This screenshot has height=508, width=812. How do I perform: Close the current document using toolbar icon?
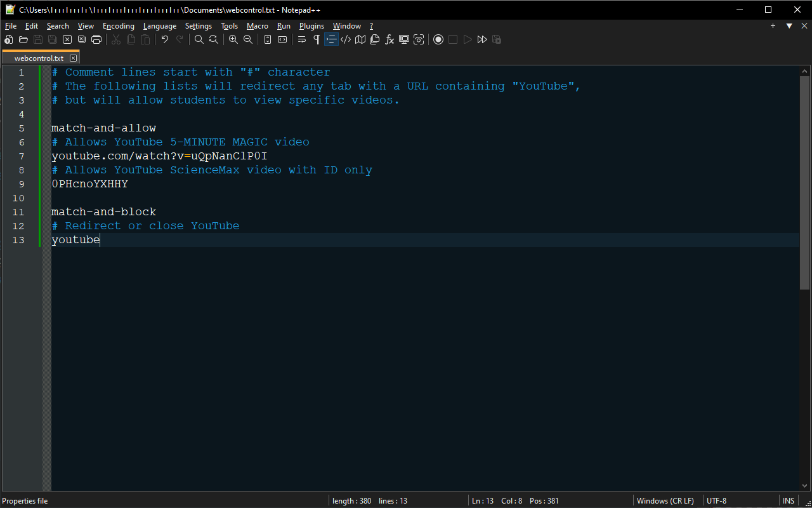click(67, 39)
